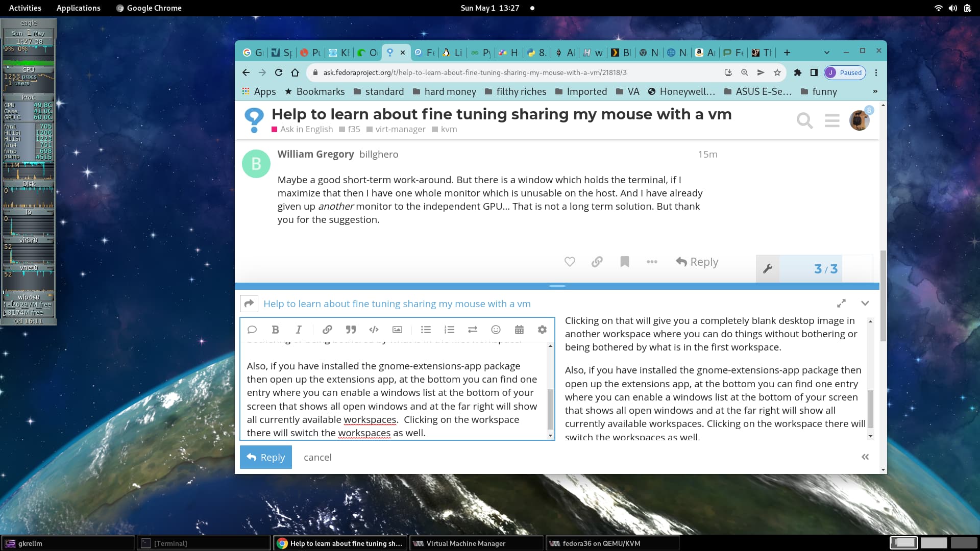
Task: Click the cancel link in composer
Action: pyautogui.click(x=317, y=458)
